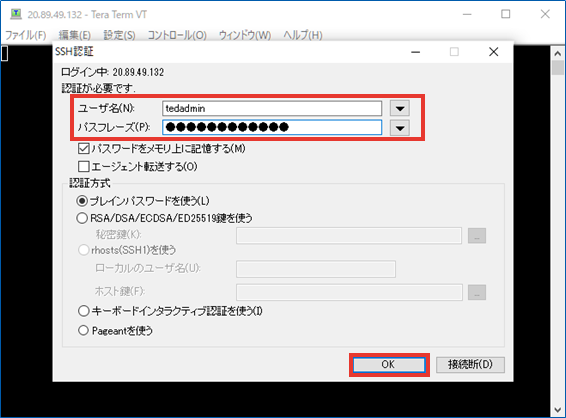Close the SSH認証 dialog
This screenshot has width=566, height=418.
[493, 52]
